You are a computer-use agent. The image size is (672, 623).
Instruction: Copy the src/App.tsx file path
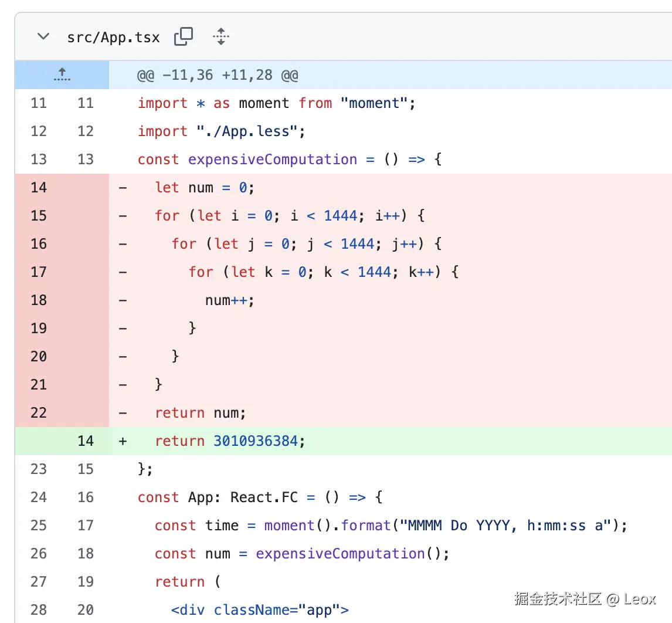(x=184, y=36)
